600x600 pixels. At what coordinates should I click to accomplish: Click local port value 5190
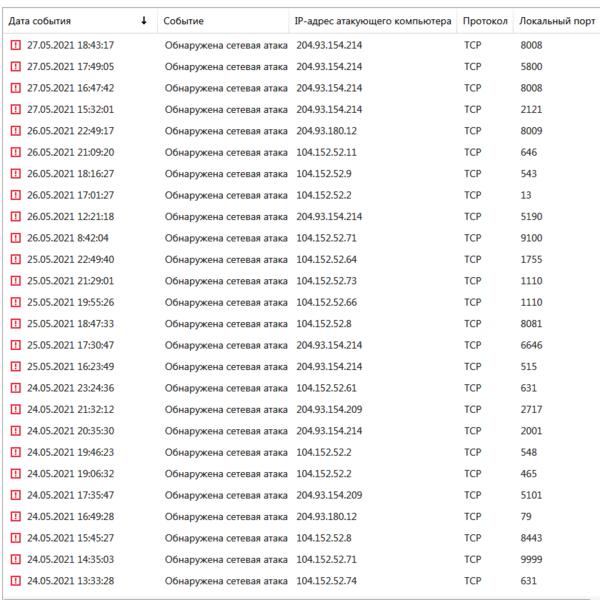click(x=531, y=217)
